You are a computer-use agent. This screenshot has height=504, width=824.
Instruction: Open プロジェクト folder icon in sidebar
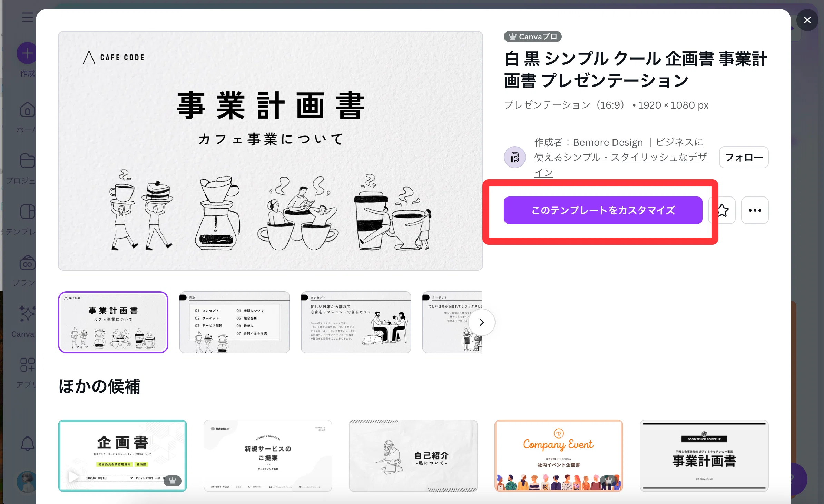(27, 161)
